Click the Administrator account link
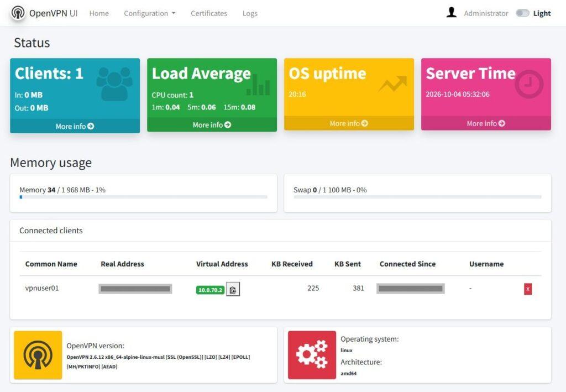Image resolution: width=566 pixels, height=392 pixels. [x=486, y=13]
